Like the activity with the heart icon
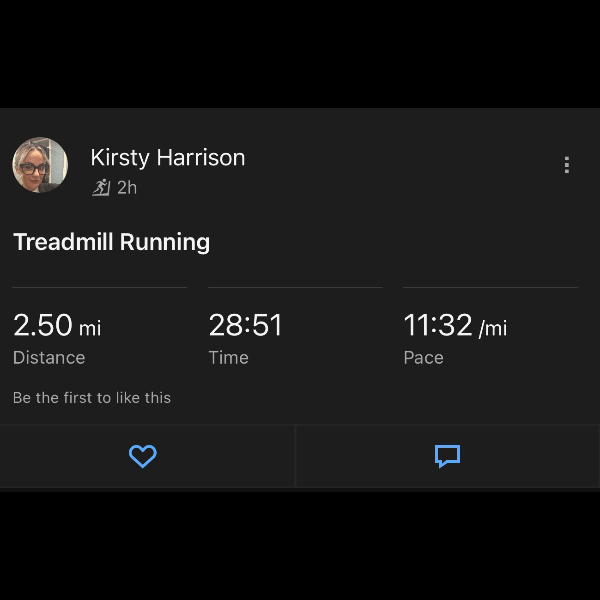The width and height of the screenshot is (600, 600). point(143,457)
